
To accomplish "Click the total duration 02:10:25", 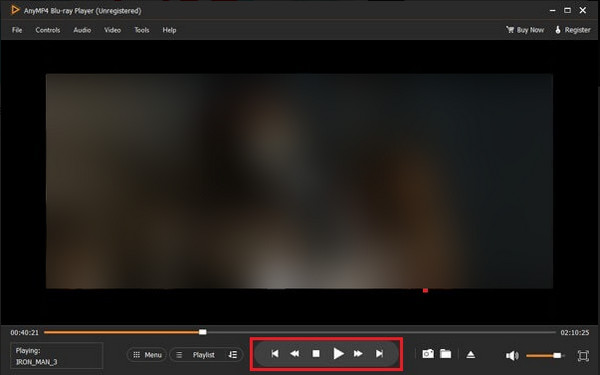I will coord(575,333).
